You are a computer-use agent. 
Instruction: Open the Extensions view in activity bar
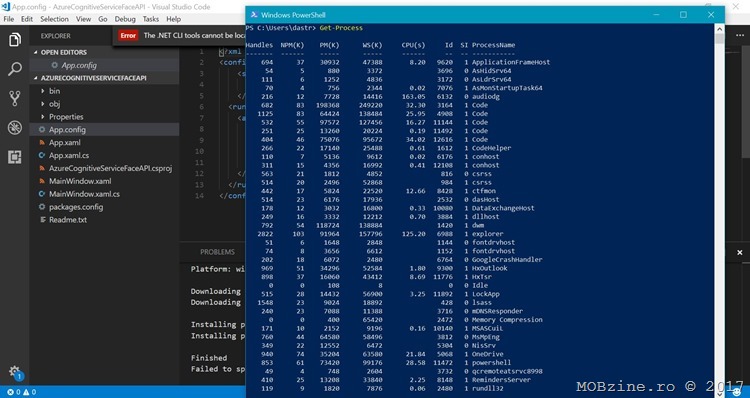14,157
